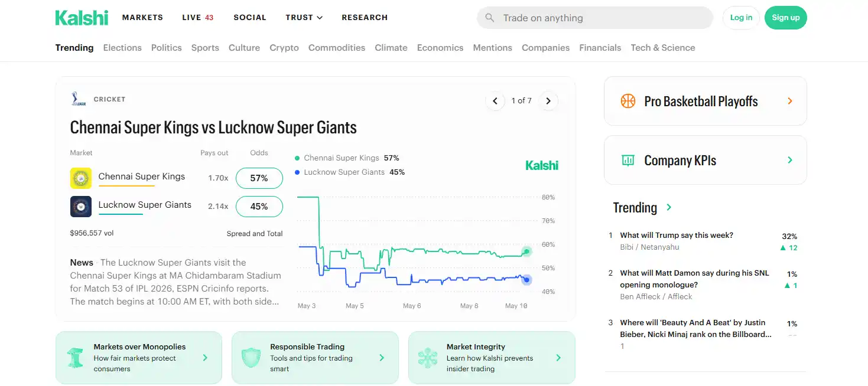Screen dimensions: 868x386
Task: Click the $956,557 vol text
Action: pyautogui.click(x=92, y=233)
